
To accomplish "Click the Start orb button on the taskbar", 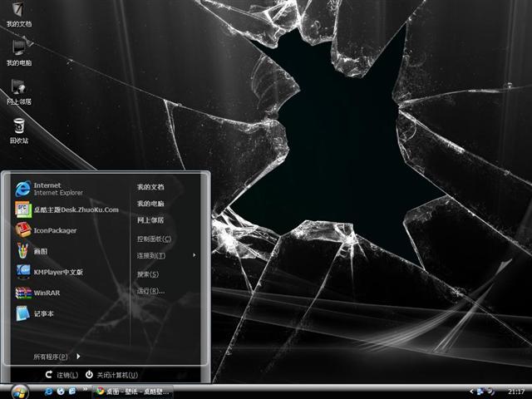I will click(x=19, y=392).
